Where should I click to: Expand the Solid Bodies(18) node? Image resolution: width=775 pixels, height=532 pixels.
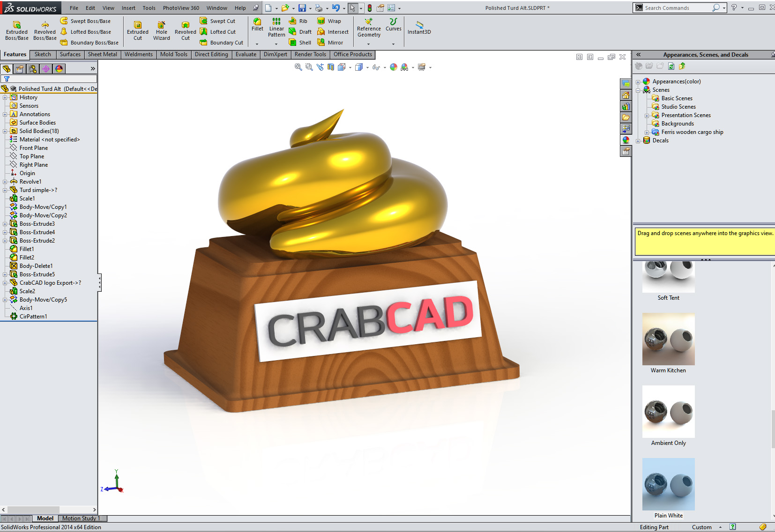pyautogui.click(x=5, y=131)
